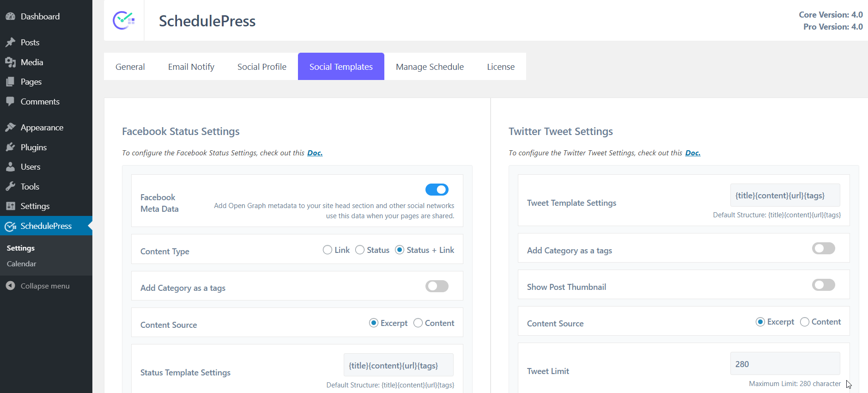Click the 'Core Version: 4.0' text

pyautogui.click(x=831, y=15)
